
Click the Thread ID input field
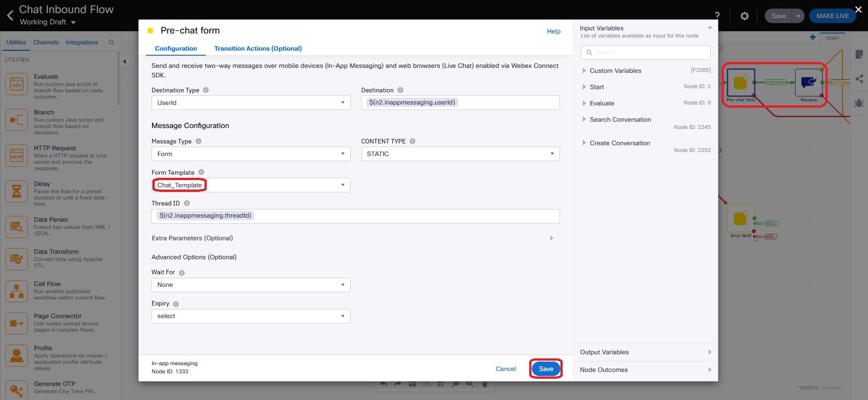pos(356,216)
